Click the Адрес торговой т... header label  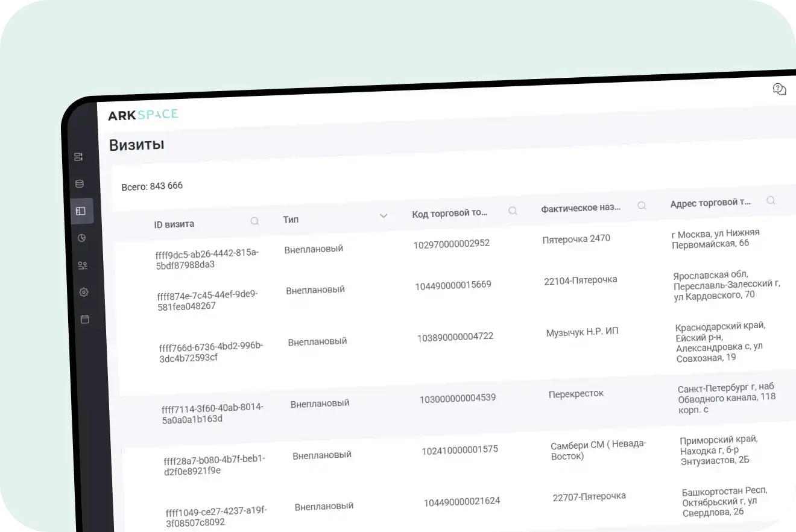(x=710, y=203)
